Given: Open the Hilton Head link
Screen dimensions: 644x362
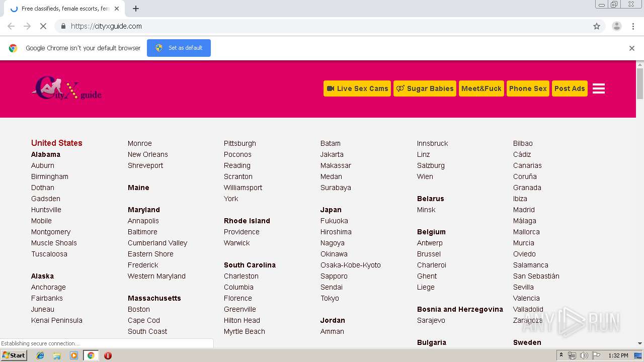Looking at the screenshot, I should 242,320.
